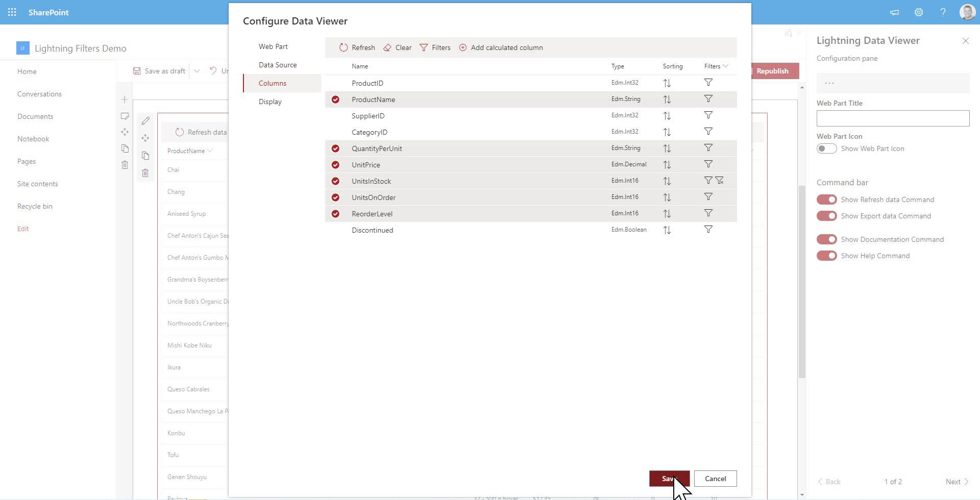This screenshot has width=980, height=500.
Task: Open the filter icon for ProductID
Action: (708, 82)
